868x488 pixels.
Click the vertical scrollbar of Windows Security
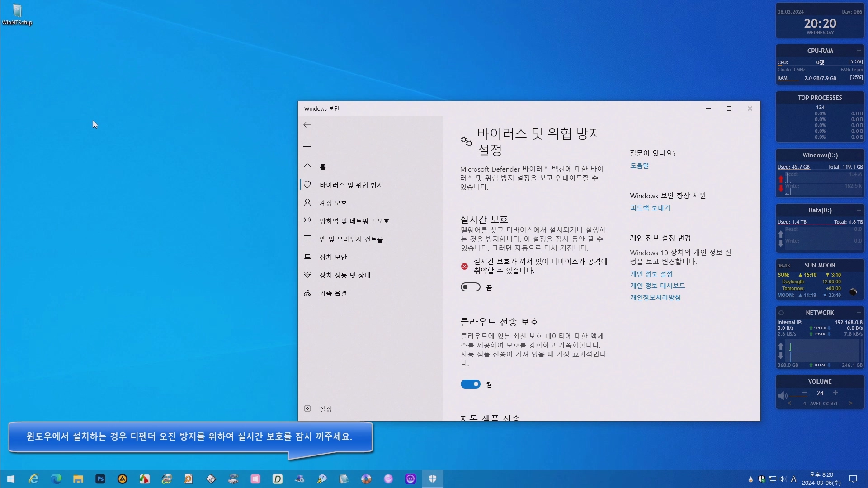click(x=759, y=178)
